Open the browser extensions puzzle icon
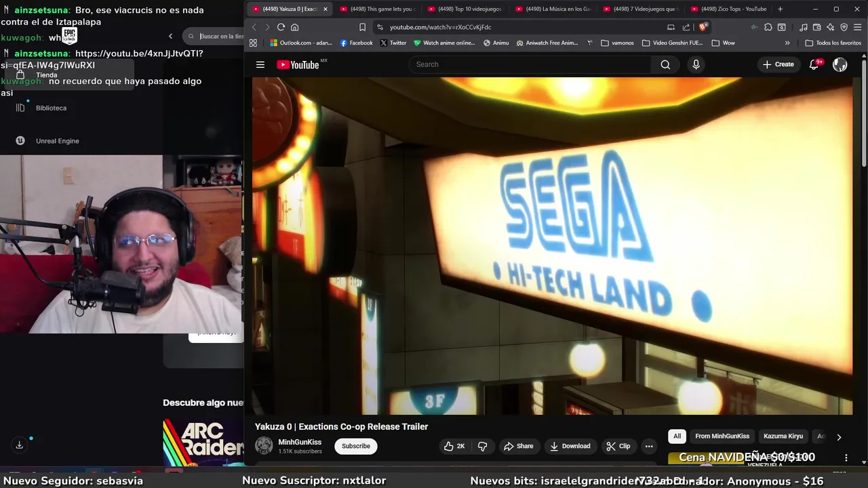 pyautogui.click(x=768, y=27)
